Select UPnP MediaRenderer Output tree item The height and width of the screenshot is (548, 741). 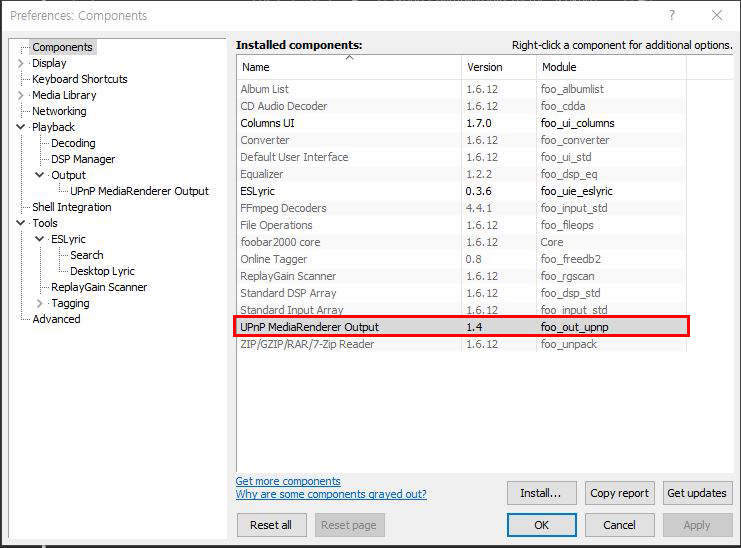pos(139,191)
